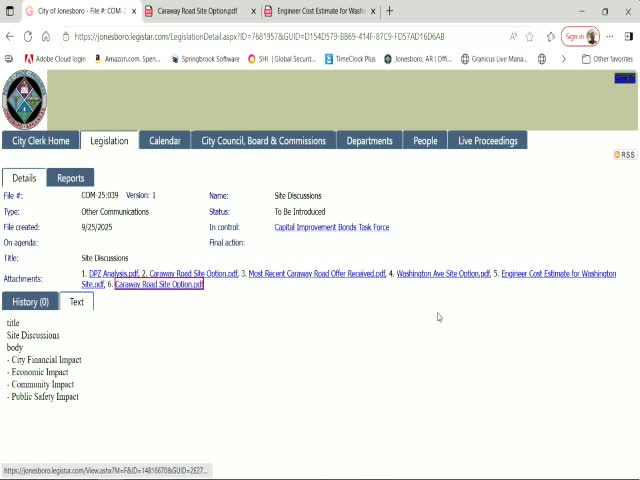640x480 pixels.
Task: Open the browser home page
Action: click(x=46, y=37)
